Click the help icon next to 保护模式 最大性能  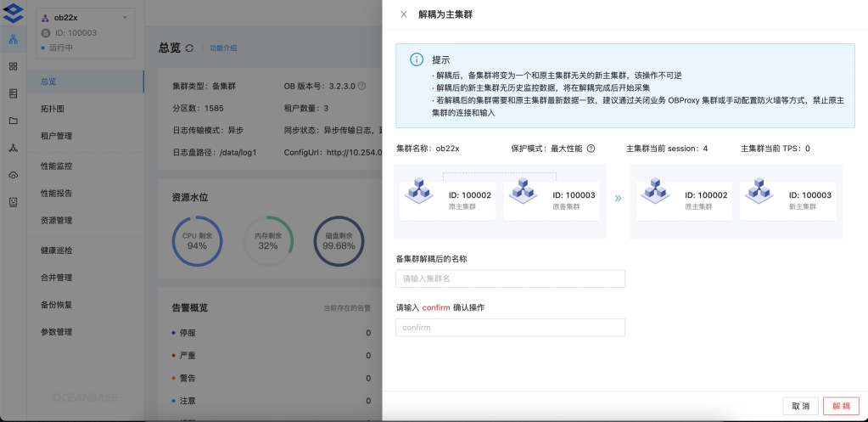click(x=591, y=149)
